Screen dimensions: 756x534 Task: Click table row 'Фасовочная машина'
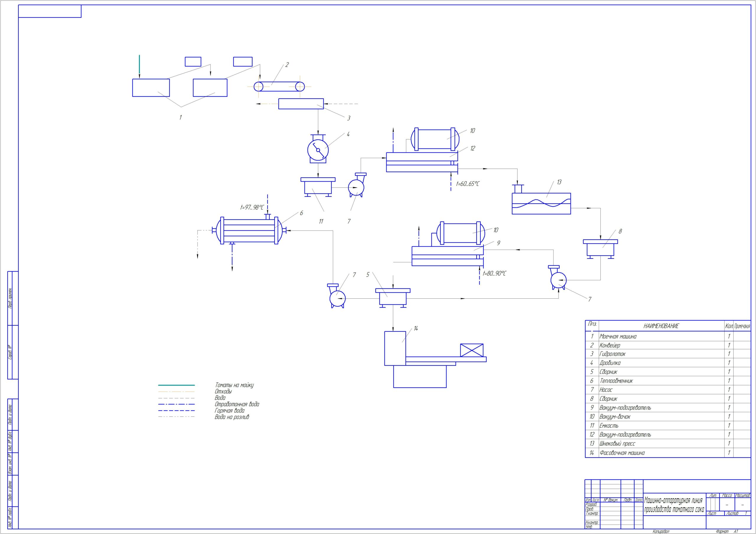point(668,453)
